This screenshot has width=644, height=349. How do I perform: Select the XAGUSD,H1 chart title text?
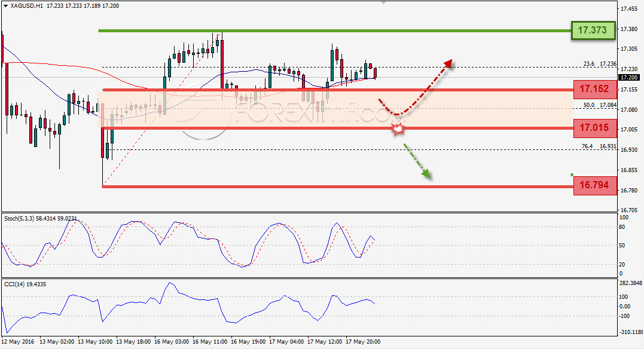click(x=26, y=6)
